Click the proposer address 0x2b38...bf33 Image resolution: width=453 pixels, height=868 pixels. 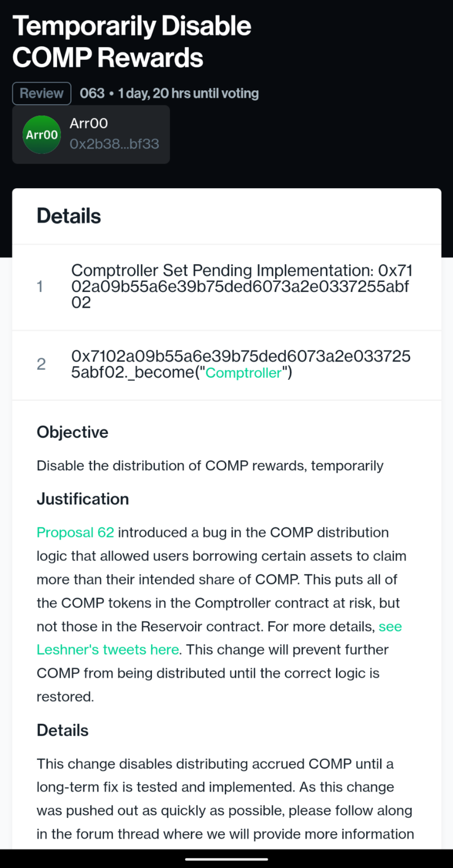(x=114, y=144)
